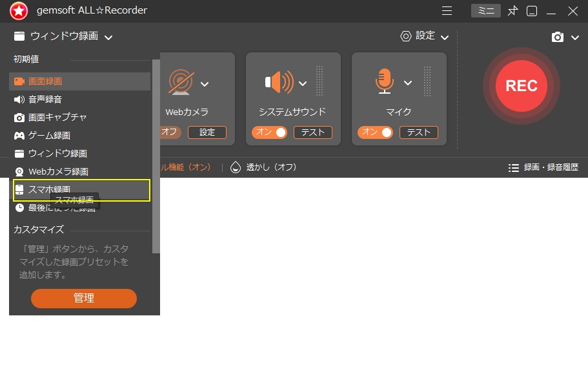
Task: Pin the window with the pin icon
Action: click(512, 11)
